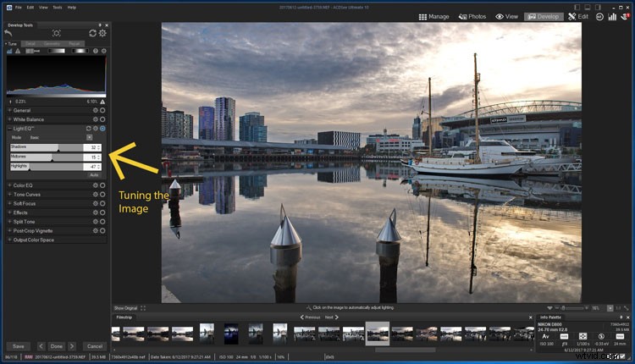Click the reset-all circular arrows icon
635x364 pixels.
[93, 33]
